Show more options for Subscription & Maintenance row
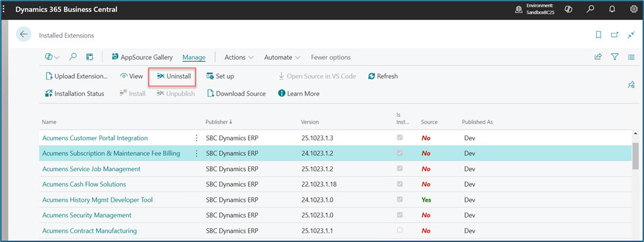Viewport: 644px width, 242px height. point(196,153)
